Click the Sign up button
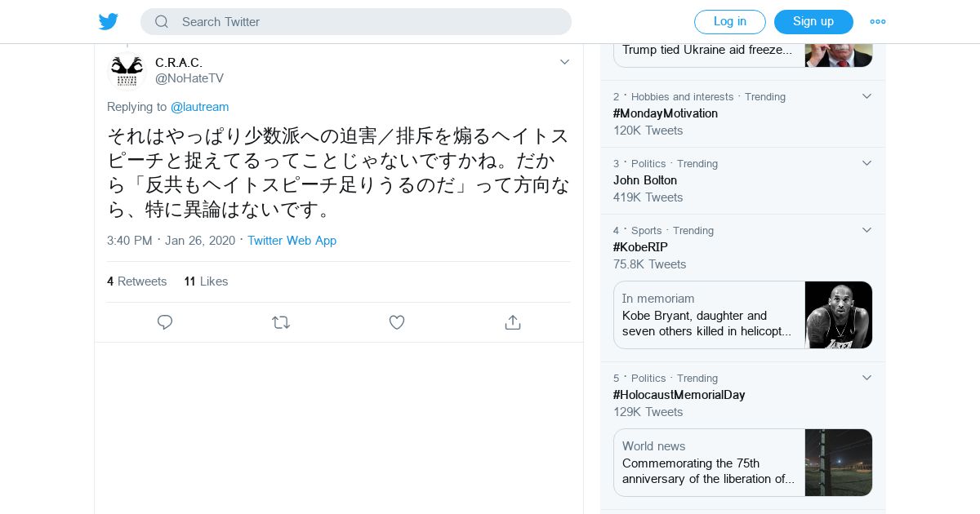Image resolution: width=980 pixels, height=514 pixels. (x=813, y=22)
